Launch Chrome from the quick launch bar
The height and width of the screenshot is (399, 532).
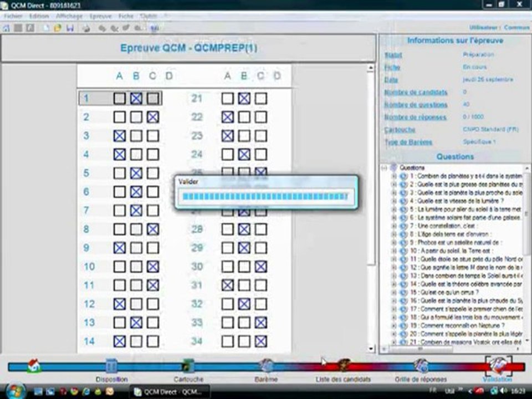click(74, 392)
